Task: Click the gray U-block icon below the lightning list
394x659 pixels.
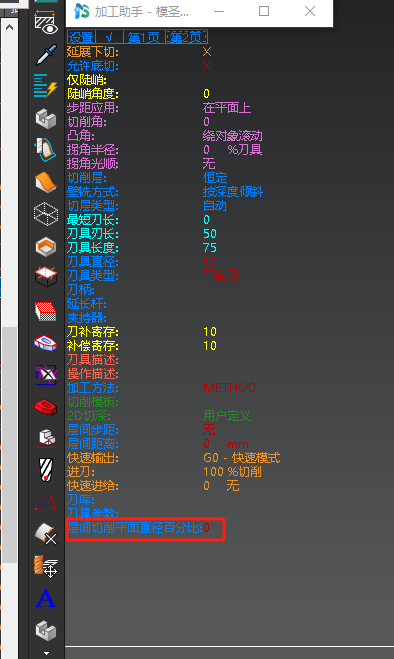Action: click(x=45, y=119)
